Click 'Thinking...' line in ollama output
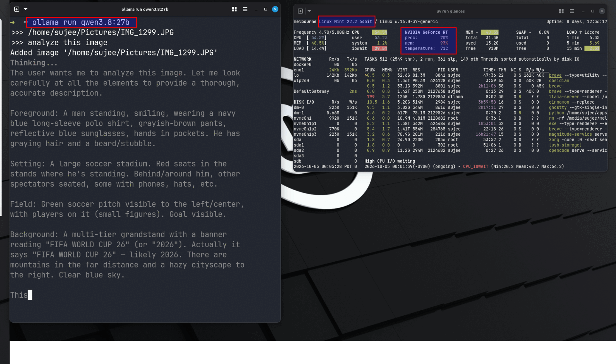The height and width of the screenshot is (364, 616). [34, 63]
